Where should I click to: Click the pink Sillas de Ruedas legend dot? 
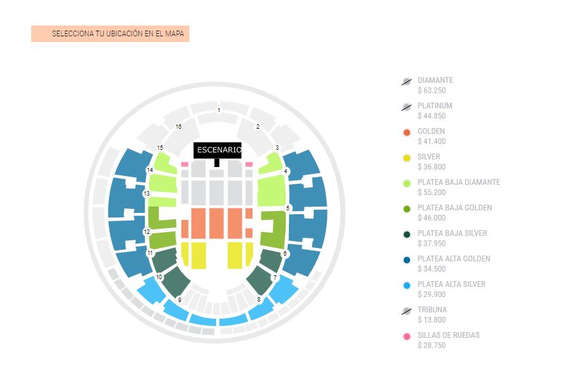click(x=406, y=337)
